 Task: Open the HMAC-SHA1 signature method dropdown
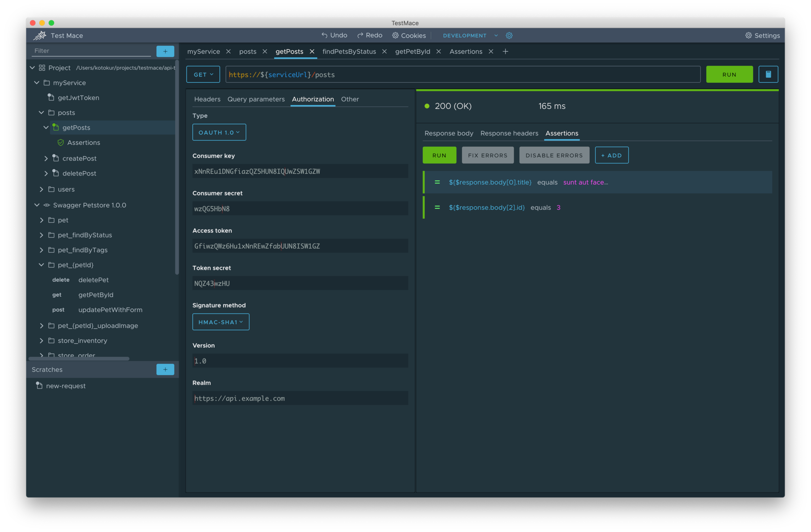[x=221, y=321]
